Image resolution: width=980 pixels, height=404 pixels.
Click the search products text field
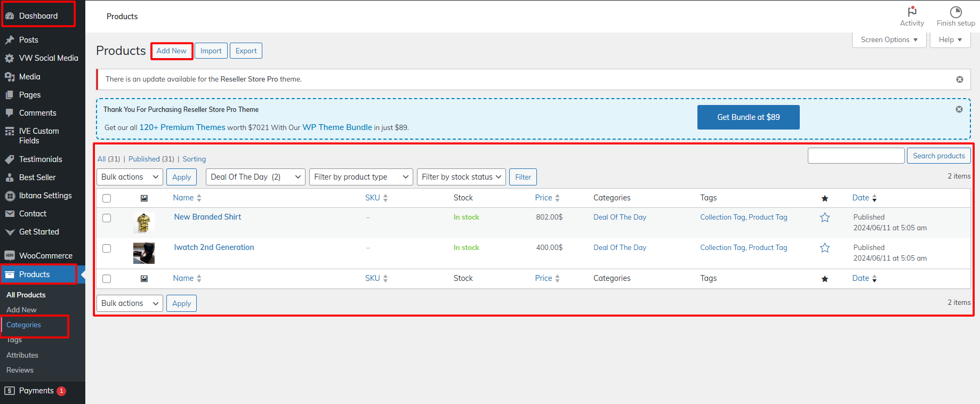tap(856, 156)
